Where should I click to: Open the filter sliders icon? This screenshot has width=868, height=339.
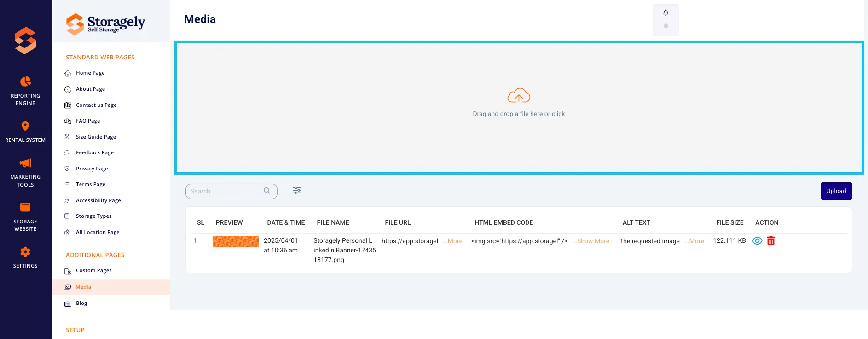pos(297,190)
